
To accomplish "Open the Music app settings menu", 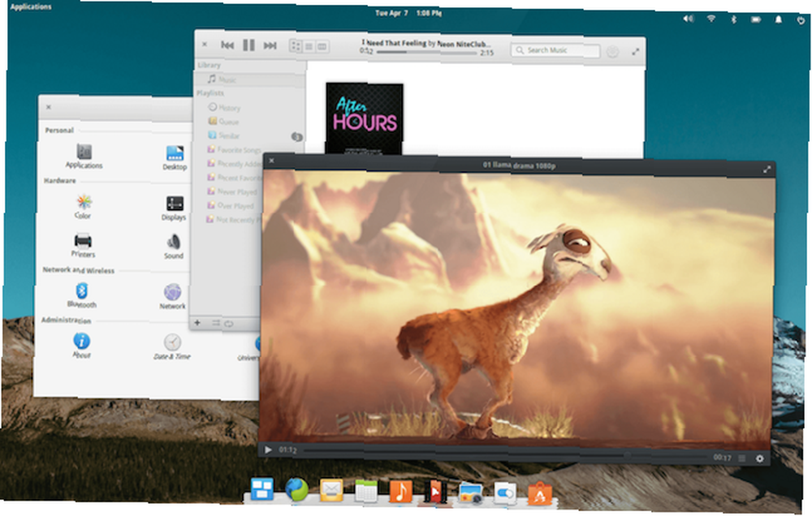I will 612,52.
